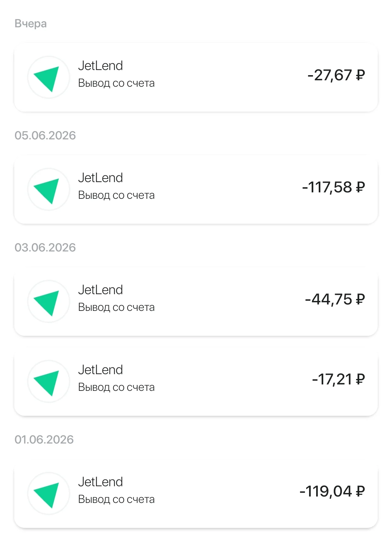This screenshot has height=545, width=392.
Task: Open the -17,21 ₽ withdrawal card
Action: tap(196, 382)
